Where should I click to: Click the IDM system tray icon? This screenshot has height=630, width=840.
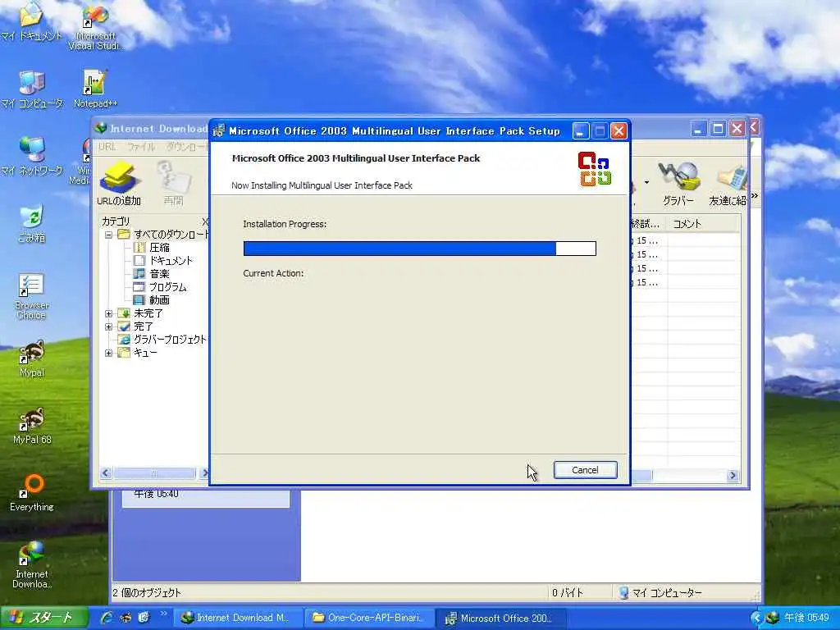(773, 618)
